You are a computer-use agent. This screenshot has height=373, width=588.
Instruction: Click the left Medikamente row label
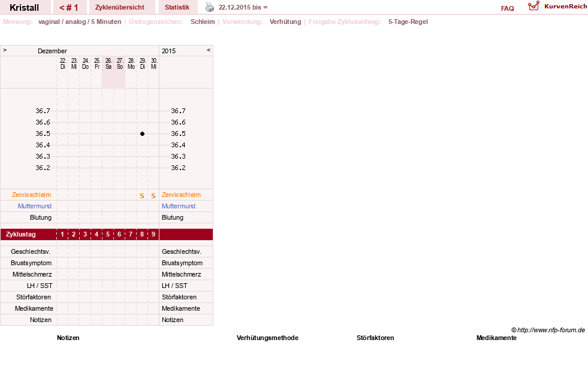pyautogui.click(x=34, y=308)
